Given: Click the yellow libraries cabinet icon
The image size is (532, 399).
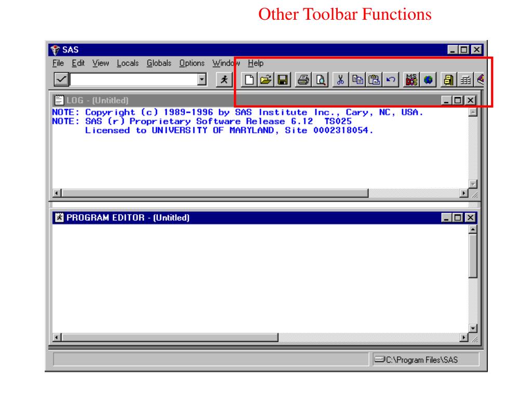Looking at the screenshot, I should tap(448, 79).
